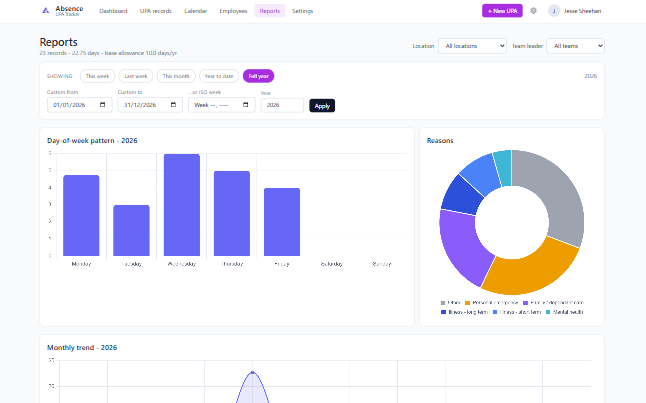Select the This month range pill
646x403 pixels.
coord(176,76)
